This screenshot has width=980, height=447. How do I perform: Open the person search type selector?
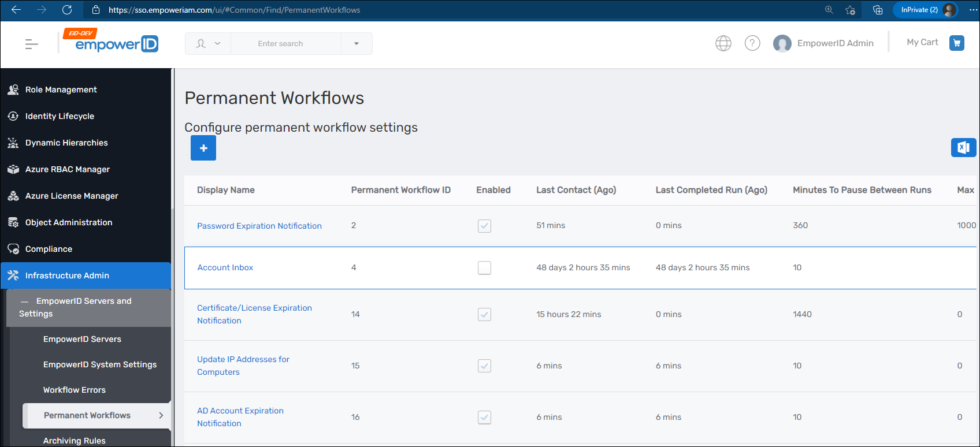tap(208, 44)
